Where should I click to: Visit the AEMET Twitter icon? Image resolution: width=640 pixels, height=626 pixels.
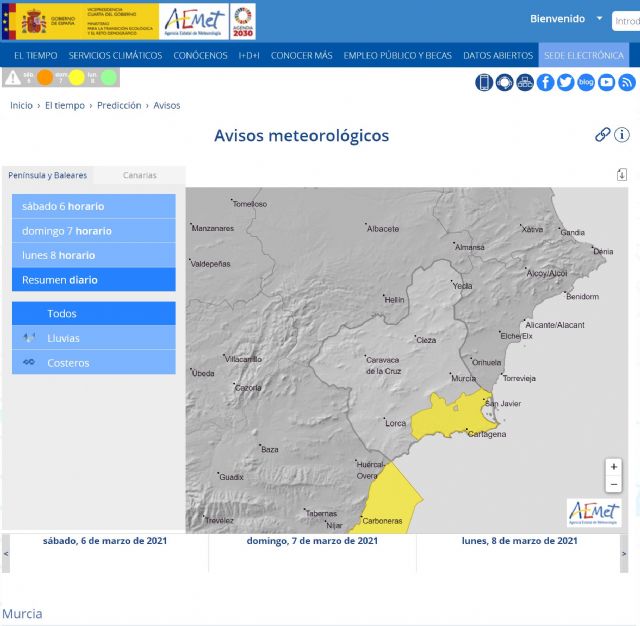(566, 82)
